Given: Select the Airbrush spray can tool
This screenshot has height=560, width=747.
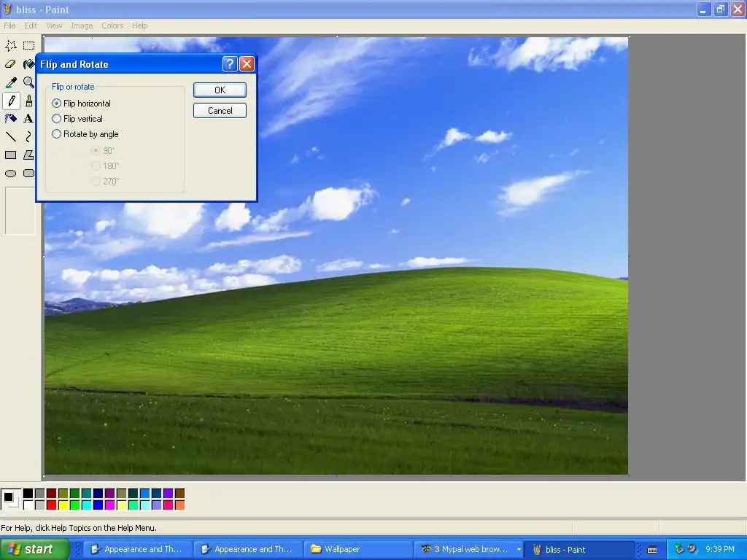Looking at the screenshot, I should [10, 119].
